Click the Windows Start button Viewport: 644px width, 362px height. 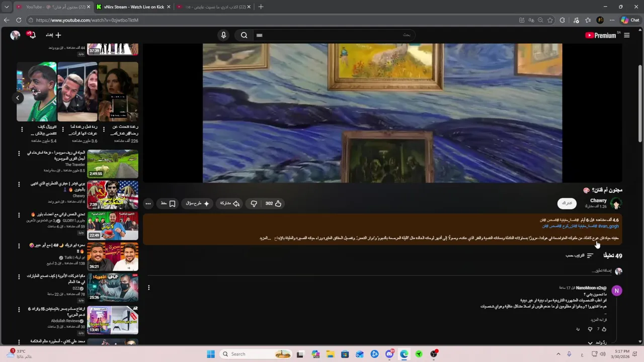point(210,354)
